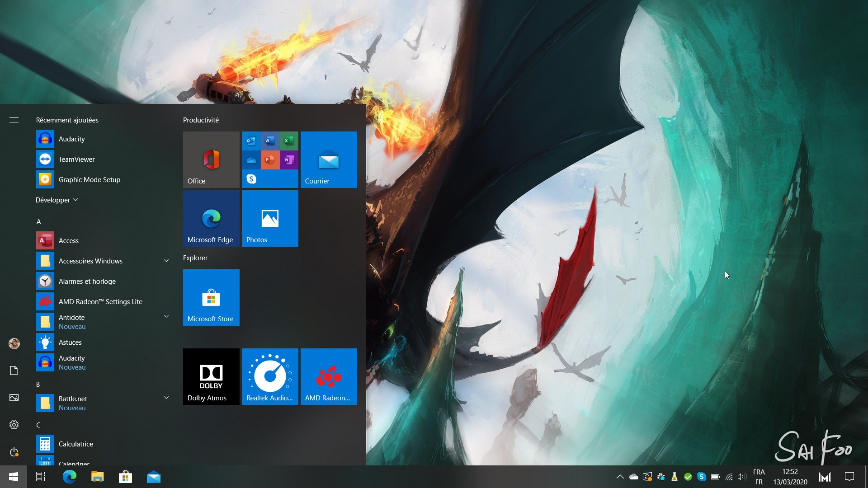
Task: Click the Start button on taskbar
Action: 14,477
